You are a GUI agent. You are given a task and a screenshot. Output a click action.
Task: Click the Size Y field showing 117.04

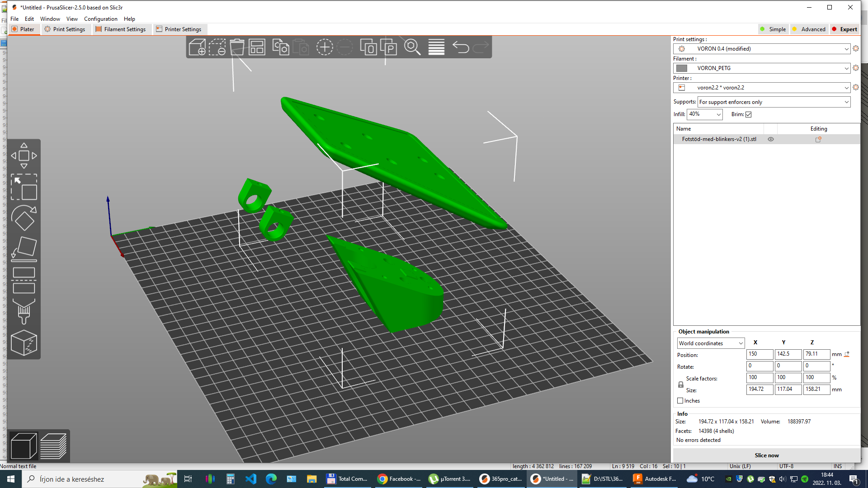[788, 389]
